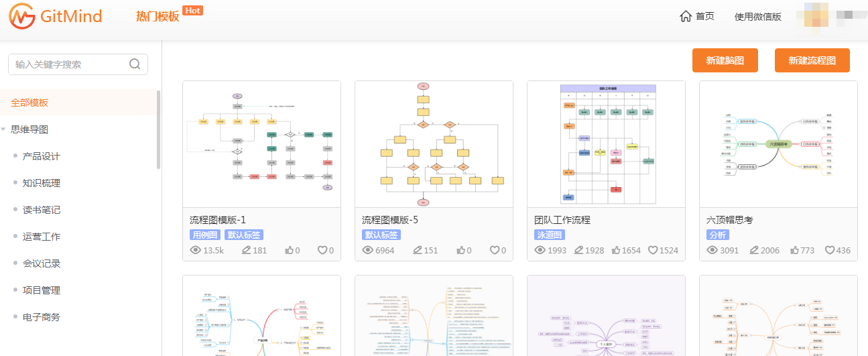Click the eye views icon on 流程图模版-1
868x356 pixels.
pos(196,250)
